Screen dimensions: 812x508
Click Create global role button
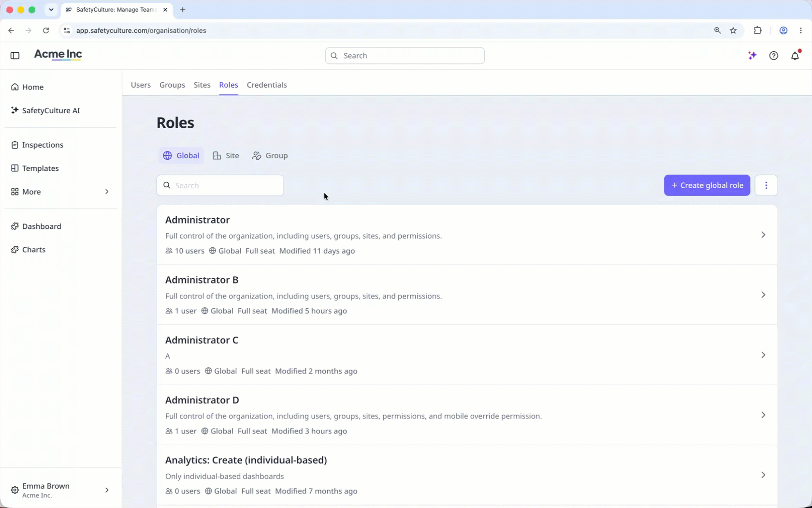[707, 185]
